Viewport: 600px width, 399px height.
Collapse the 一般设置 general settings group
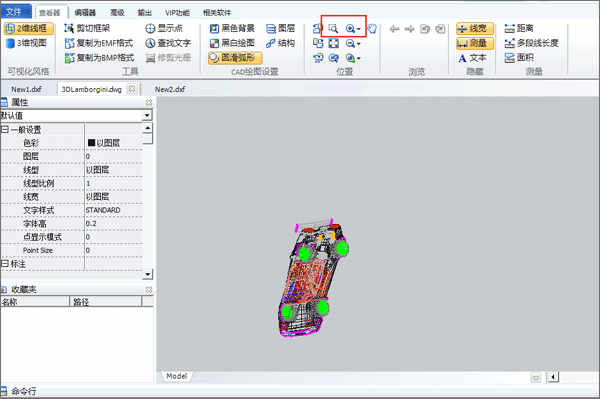pyautogui.click(x=5, y=130)
